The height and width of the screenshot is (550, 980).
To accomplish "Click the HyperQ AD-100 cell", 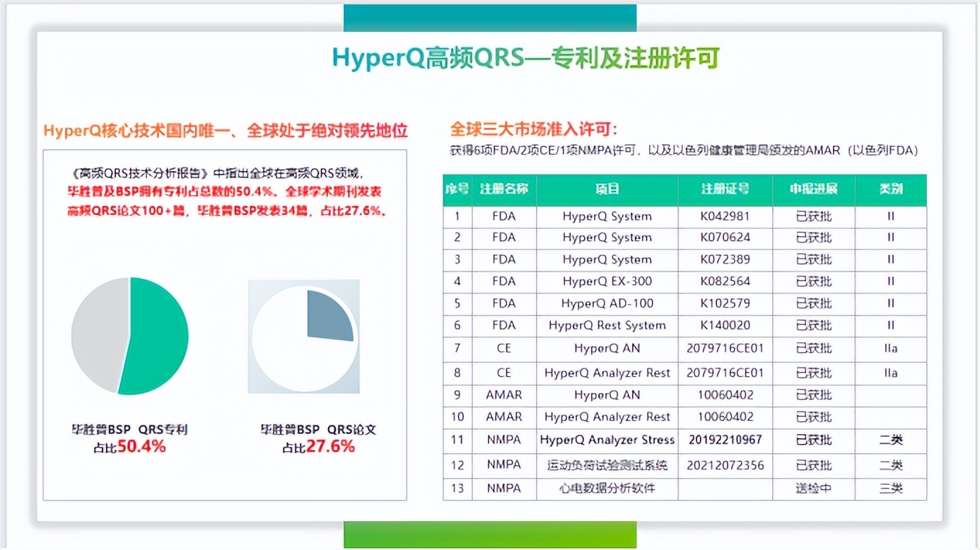I will click(607, 303).
